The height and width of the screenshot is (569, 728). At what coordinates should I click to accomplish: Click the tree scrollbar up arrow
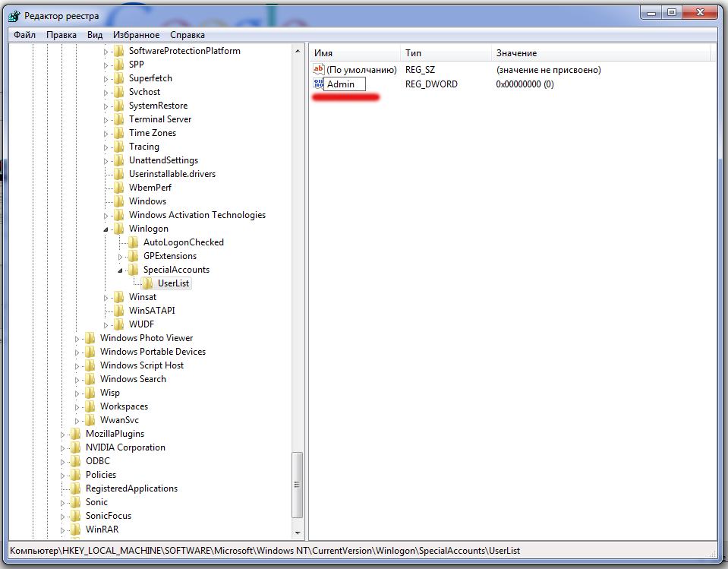pyautogui.click(x=298, y=51)
